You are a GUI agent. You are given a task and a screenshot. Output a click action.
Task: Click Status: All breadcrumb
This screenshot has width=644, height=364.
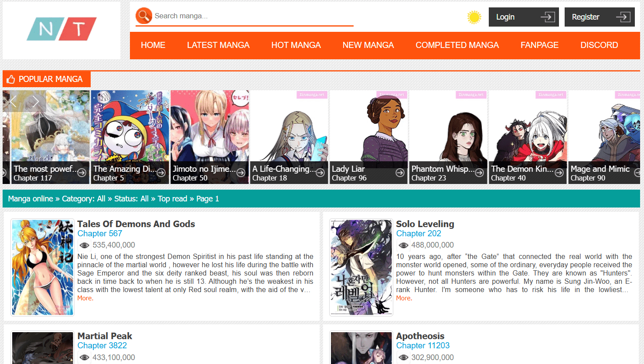pos(131,199)
